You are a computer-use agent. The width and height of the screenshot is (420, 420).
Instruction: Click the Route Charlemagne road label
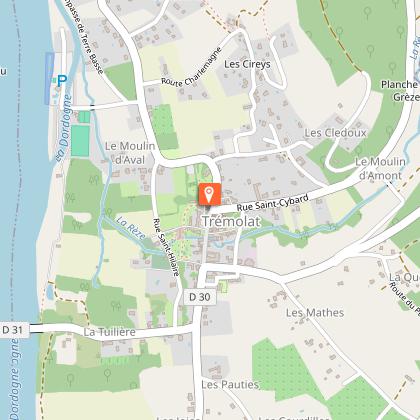192,67
